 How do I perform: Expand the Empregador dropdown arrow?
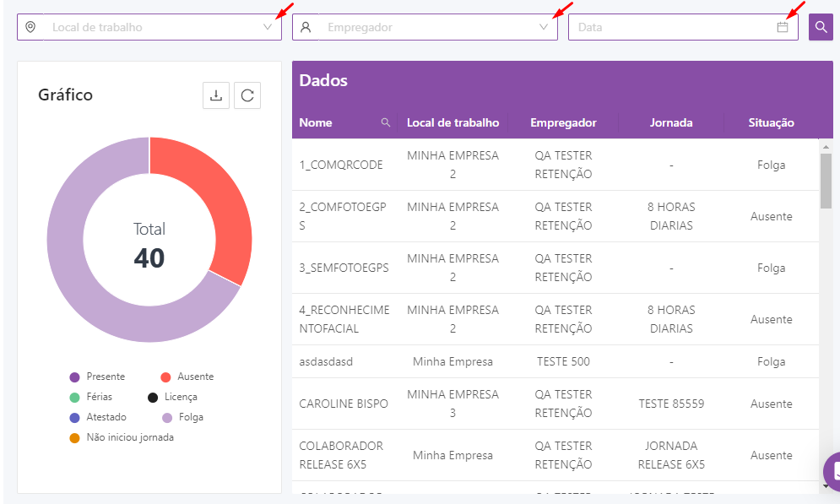click(x=544, y=27)
